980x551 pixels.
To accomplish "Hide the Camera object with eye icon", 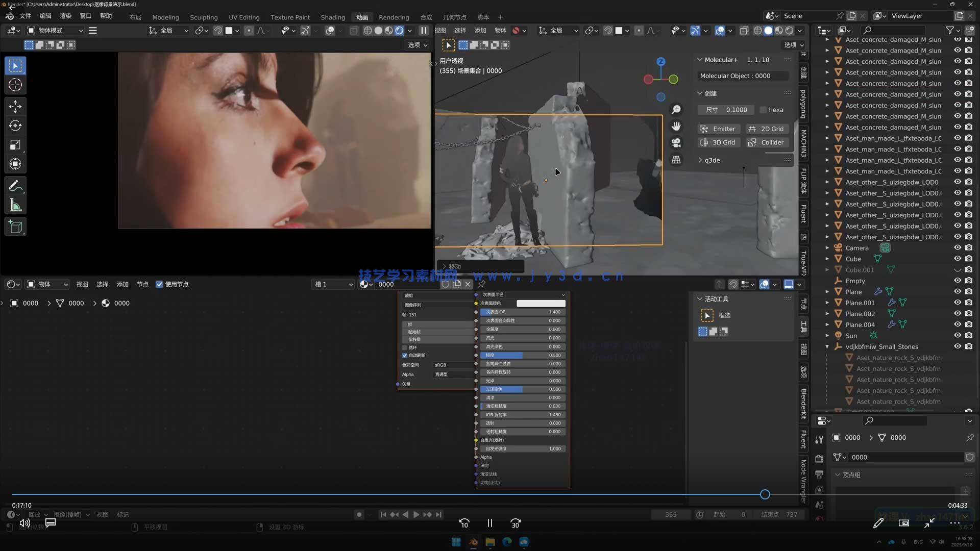I will tap(958, 248).
